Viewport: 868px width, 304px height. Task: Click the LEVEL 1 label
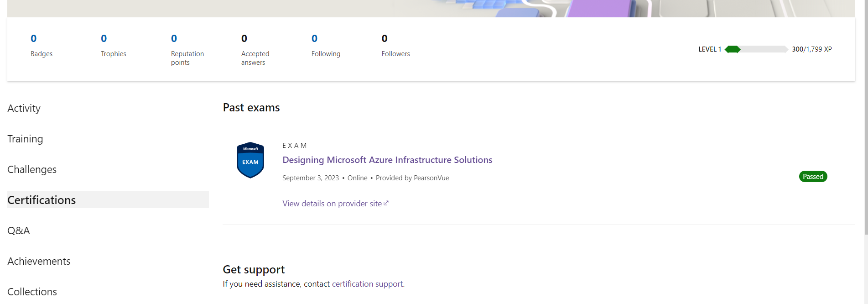(x=710, y=49)
